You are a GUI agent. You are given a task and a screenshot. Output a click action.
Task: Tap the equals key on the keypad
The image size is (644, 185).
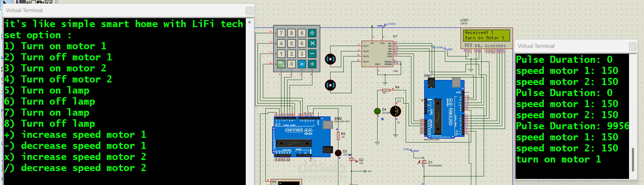tap(302, 64)
